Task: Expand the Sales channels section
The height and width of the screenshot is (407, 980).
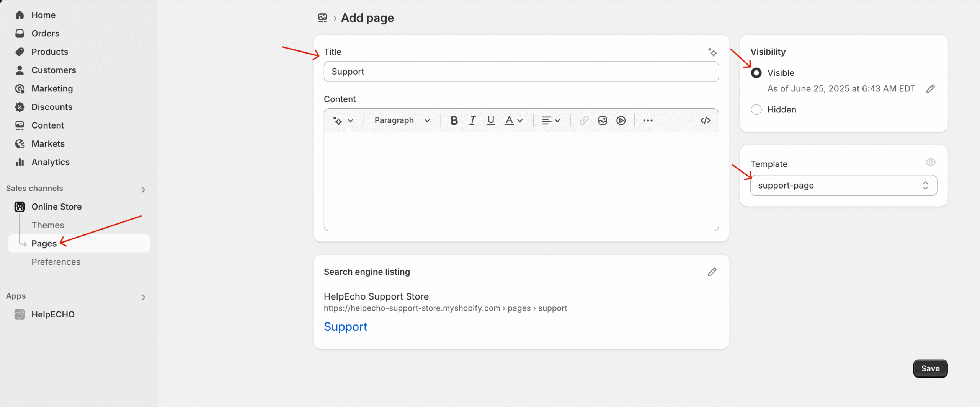Action: point(143,189)
